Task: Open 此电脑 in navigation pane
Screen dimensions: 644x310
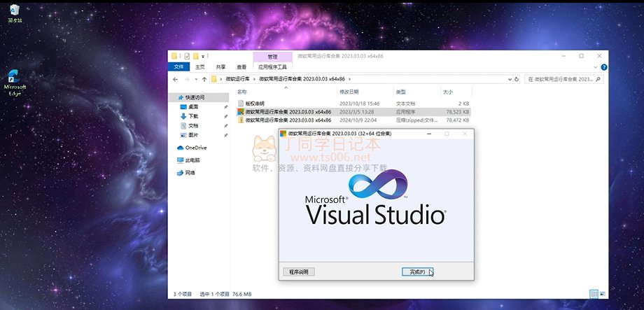Action: pyautogui.click(x=192, y=160)
